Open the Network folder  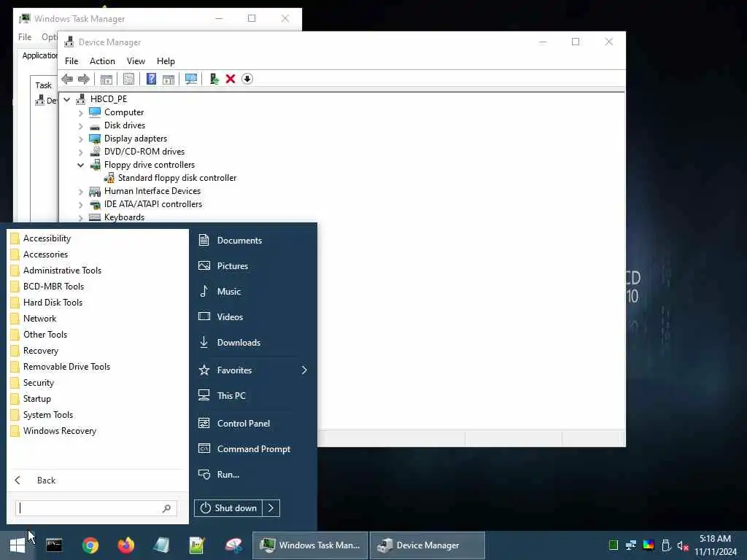point(39,319)
